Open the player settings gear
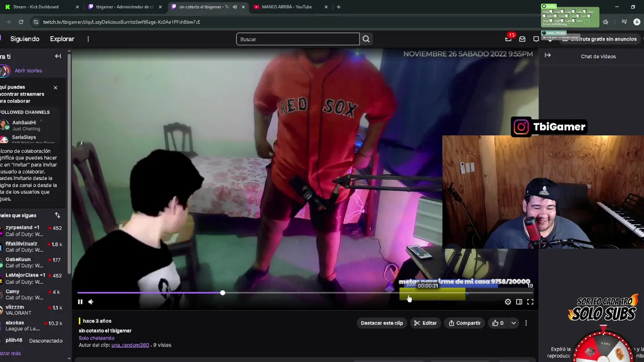 click(508, 302)
